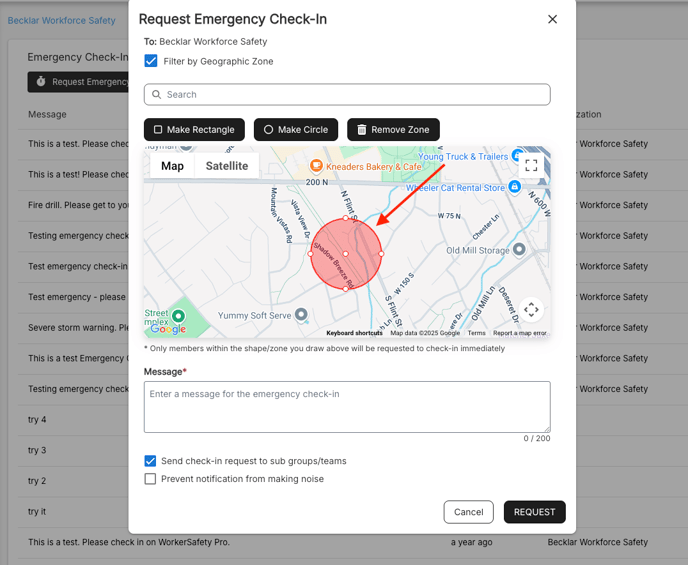688x565 pixels.
Task: Click 'a year ago' in last row
Action: pos(471,542)
